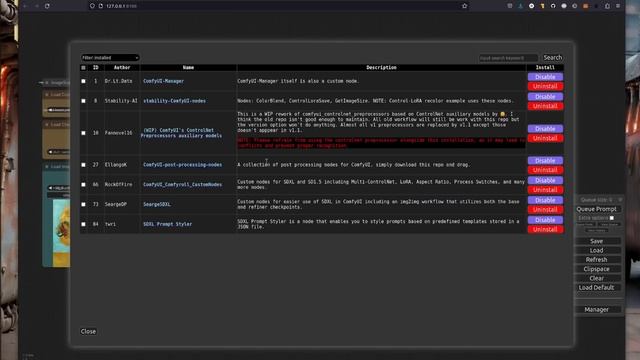Screen dimensions: 640x360
Task: Uninstall stability-ComfyUI-nodes
Action: pos(545,106)
